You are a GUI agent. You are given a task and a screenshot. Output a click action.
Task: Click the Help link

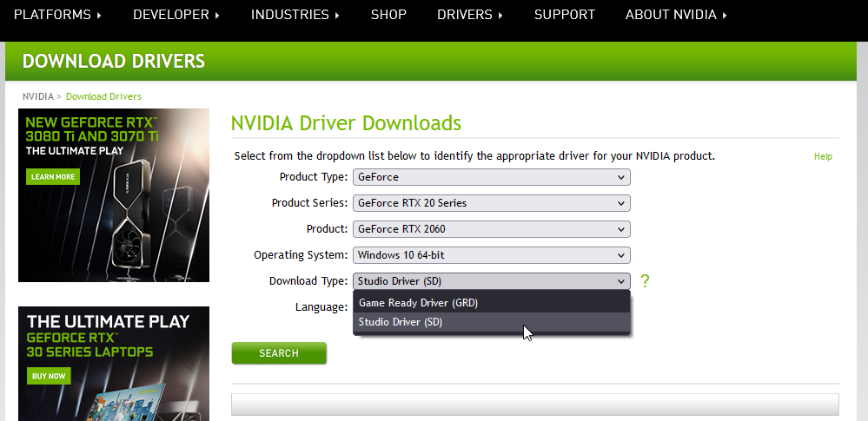pyautogui.click(x=823, y=156)
